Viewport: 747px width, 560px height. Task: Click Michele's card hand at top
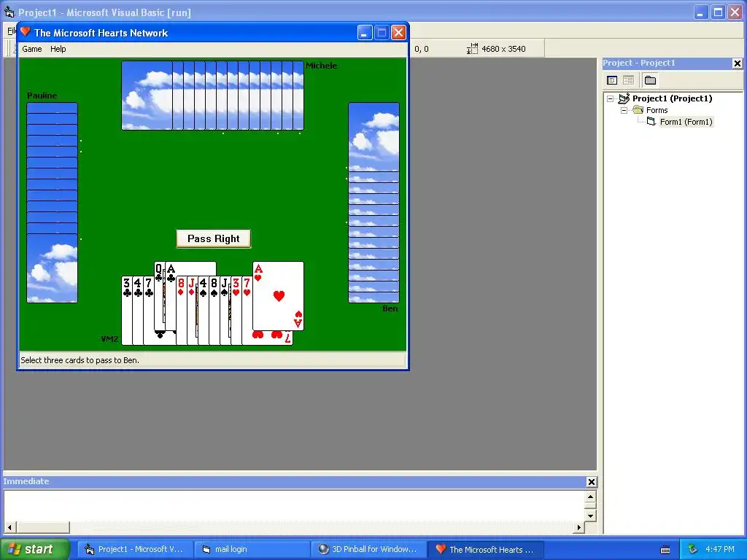click(x=212, y=96)
